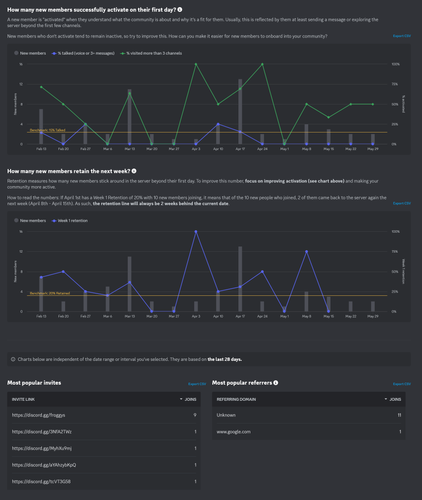
Task: Click green data point at Feb 13 in activation chart
Action: 41,87
